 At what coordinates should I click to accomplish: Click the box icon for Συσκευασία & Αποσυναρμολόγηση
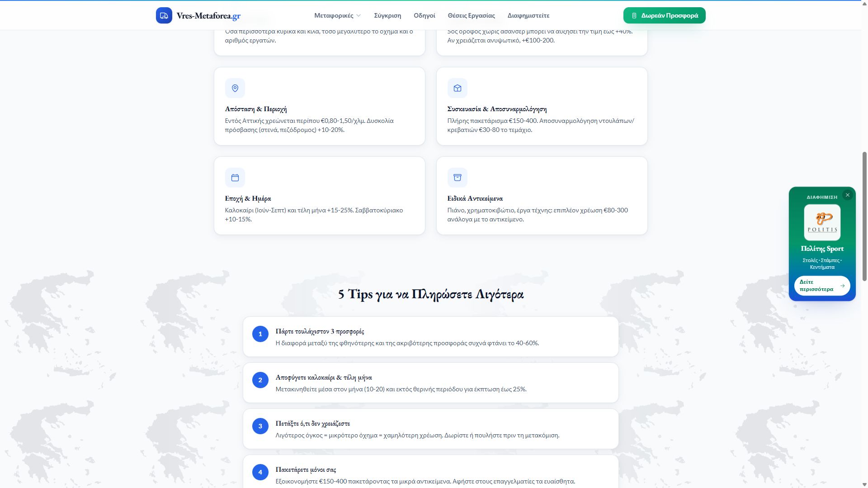click(458, 88)
